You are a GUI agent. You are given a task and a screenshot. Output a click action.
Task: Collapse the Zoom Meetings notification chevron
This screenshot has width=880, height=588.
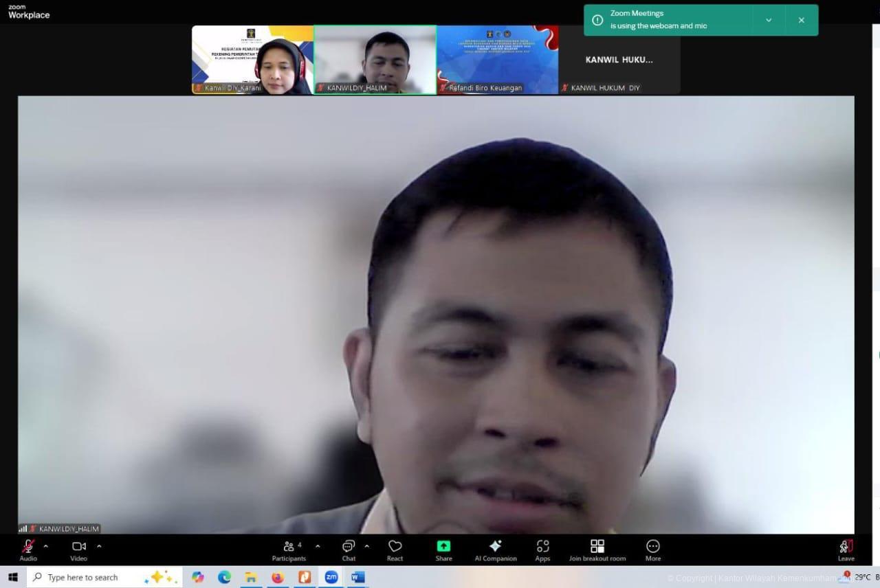769,20
